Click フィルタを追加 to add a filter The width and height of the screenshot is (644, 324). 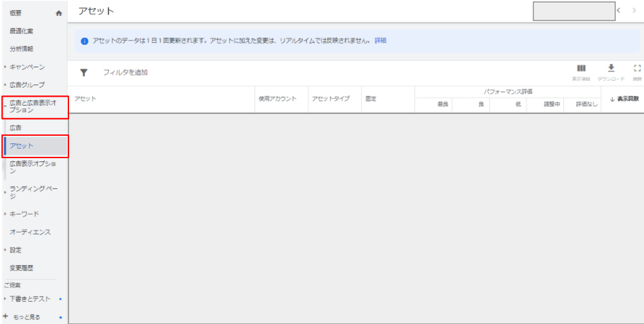(x=125, y=72)
